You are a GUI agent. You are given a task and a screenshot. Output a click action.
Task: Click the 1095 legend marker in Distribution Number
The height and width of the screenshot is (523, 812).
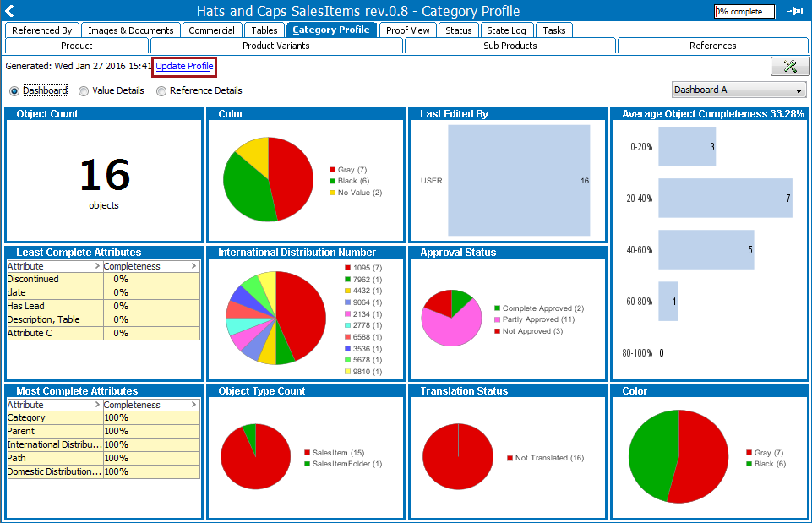point(347,268)
